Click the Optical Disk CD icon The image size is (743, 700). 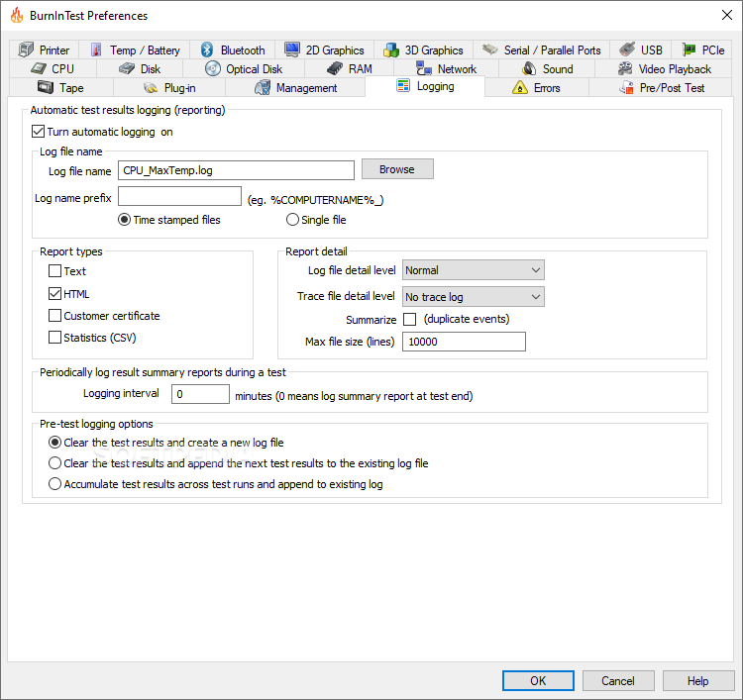click(213, 68)
